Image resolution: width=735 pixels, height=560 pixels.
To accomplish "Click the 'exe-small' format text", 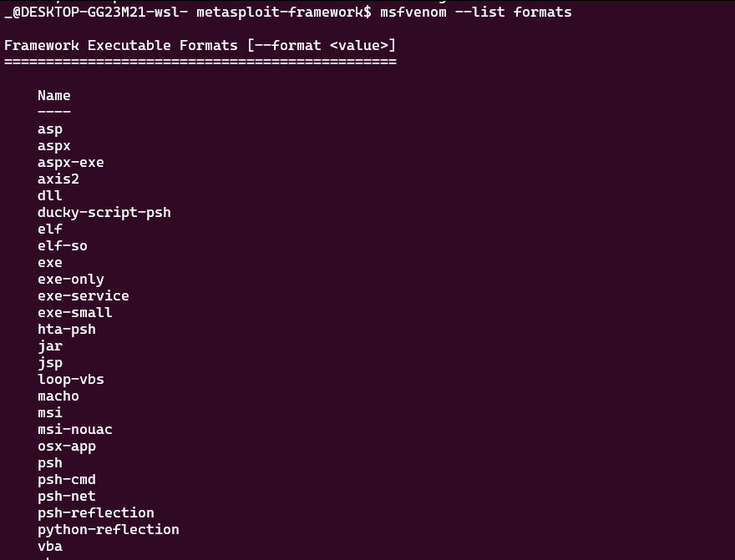I will pyautogui.click(x=75, y=312).
